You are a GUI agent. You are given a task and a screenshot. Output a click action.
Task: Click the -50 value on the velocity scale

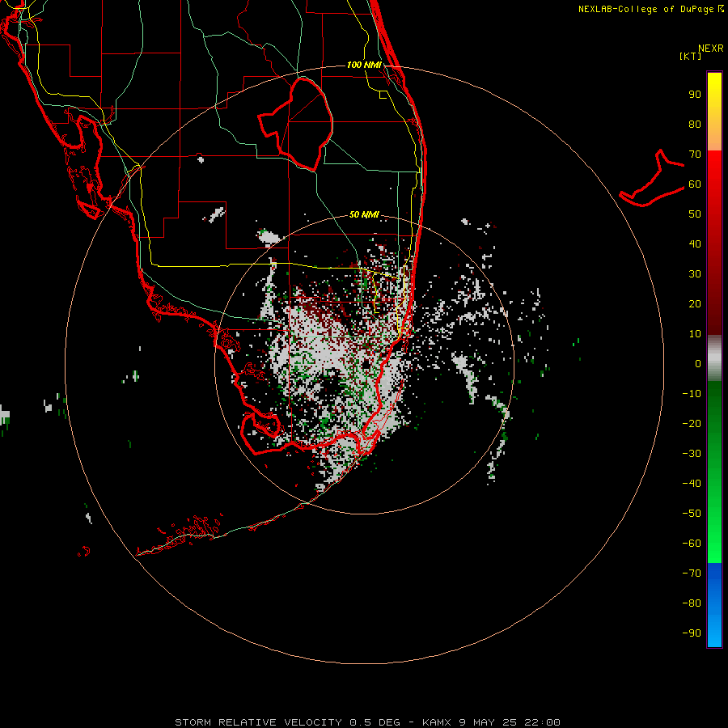click(x=692, y=513)
